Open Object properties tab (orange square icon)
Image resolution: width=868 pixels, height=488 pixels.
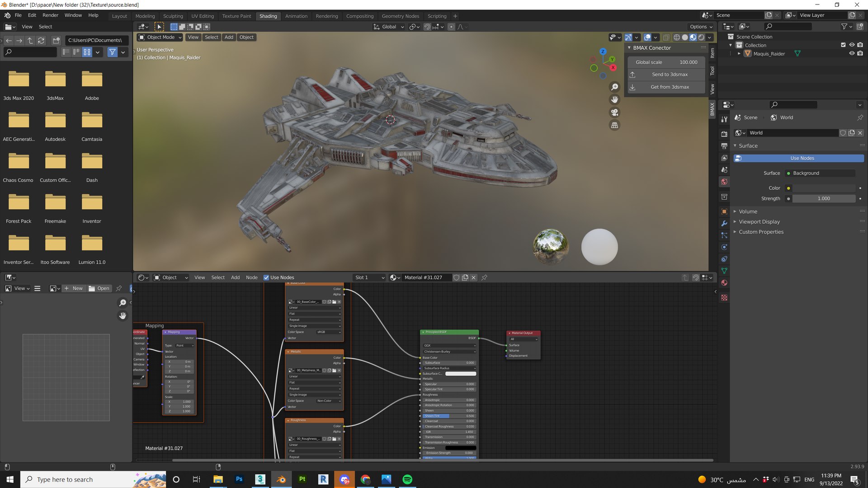(724, 211)
